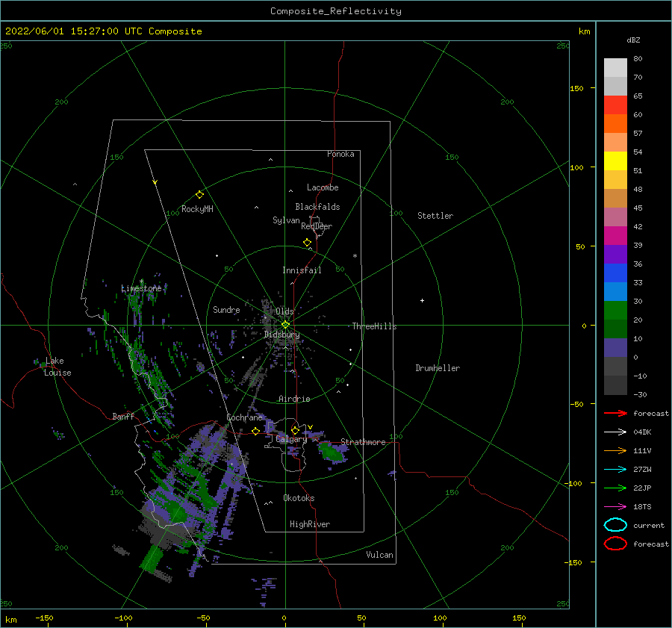672x628 pixels.
Task: Click the RockyMH label
Action: 197,209
